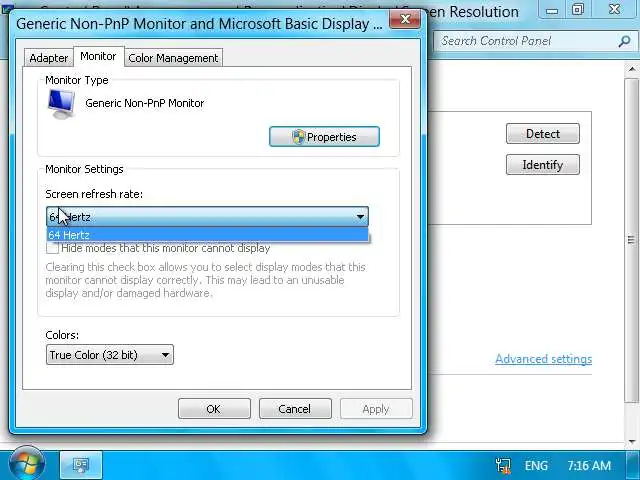Click the Show desktop strip
Screen dimensions: 640x480
(x=633, y=465)
